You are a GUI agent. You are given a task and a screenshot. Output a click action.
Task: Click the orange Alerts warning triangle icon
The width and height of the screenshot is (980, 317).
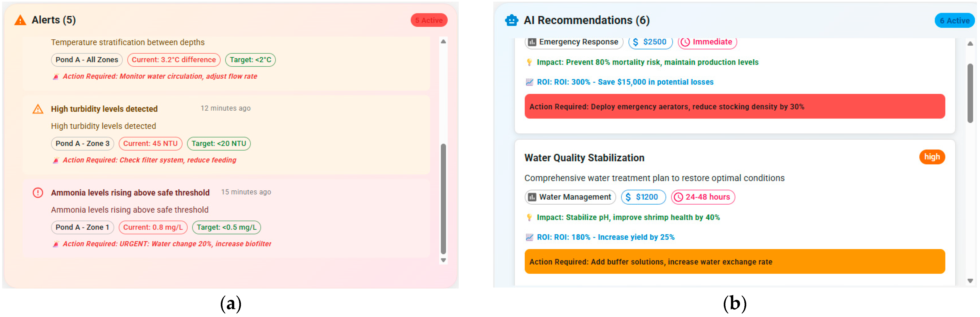20,20
